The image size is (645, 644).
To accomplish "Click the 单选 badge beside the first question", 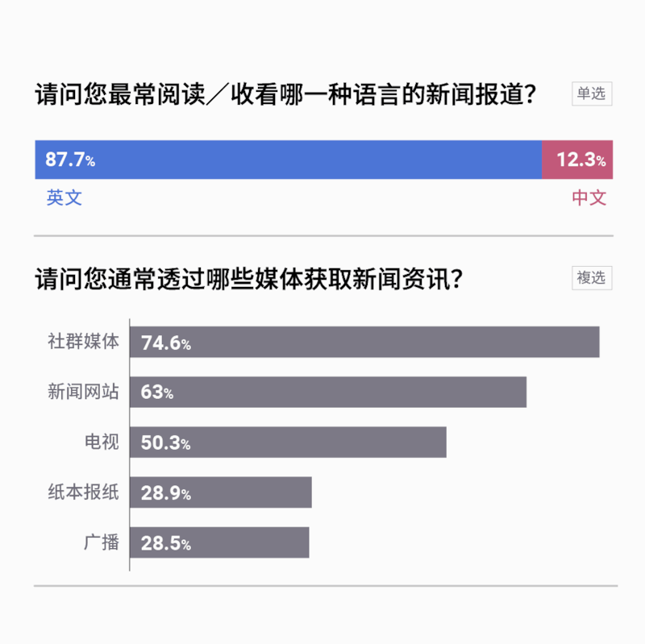I will click(591, 93).
